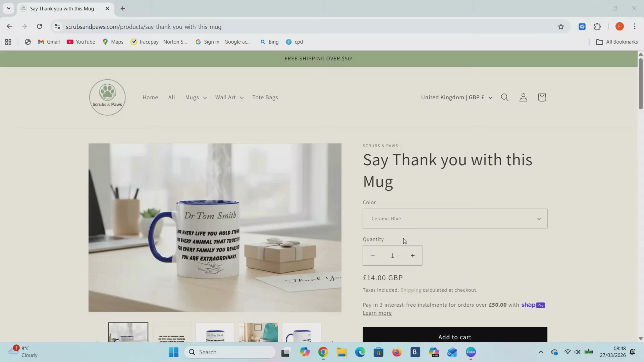Image resolution: width=644 pixels, height=362 pixels.
Task: Bookmark this page with the star icon
Action: pyautogui.click(x=561, y=26)
